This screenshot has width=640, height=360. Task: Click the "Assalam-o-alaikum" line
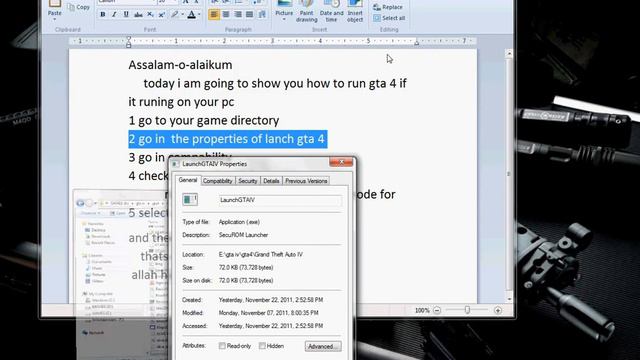[x=180, y=64]
